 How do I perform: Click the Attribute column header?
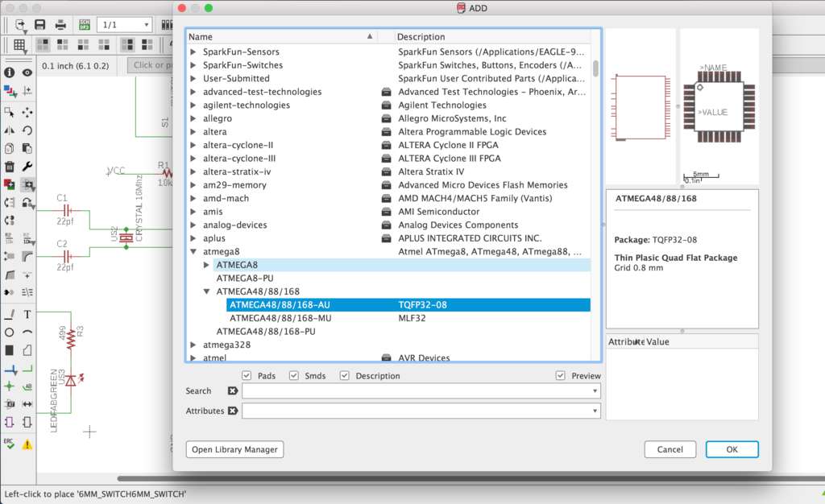pos(626,341)
